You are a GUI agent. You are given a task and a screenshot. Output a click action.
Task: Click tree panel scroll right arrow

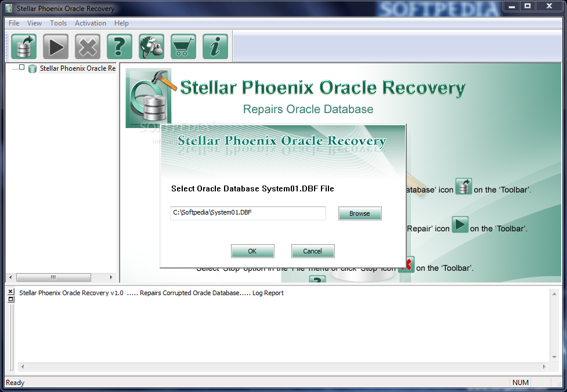click(111, 277)
